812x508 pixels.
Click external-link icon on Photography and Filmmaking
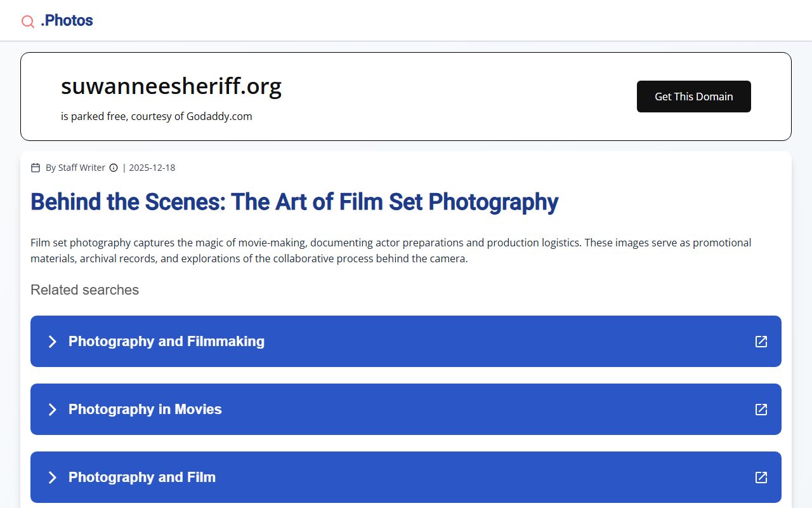761,342
